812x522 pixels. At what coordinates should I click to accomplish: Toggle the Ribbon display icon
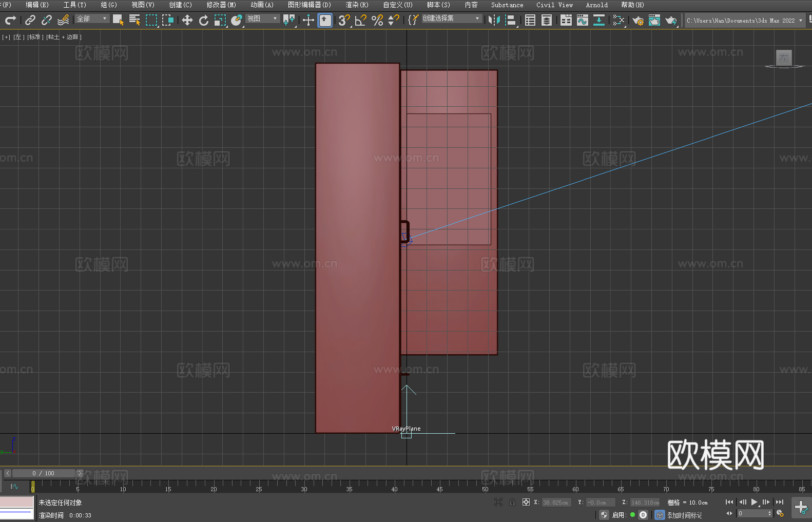[566, 20]
